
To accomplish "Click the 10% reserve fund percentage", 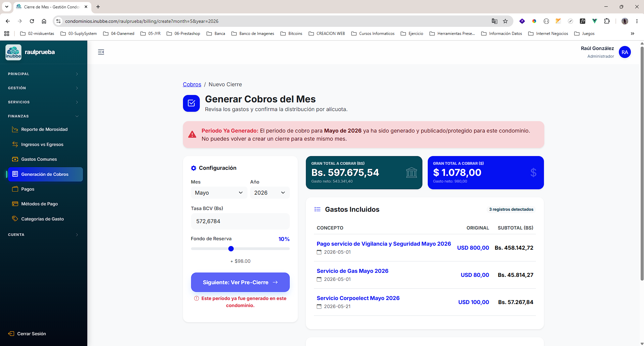I will (284, 239).
